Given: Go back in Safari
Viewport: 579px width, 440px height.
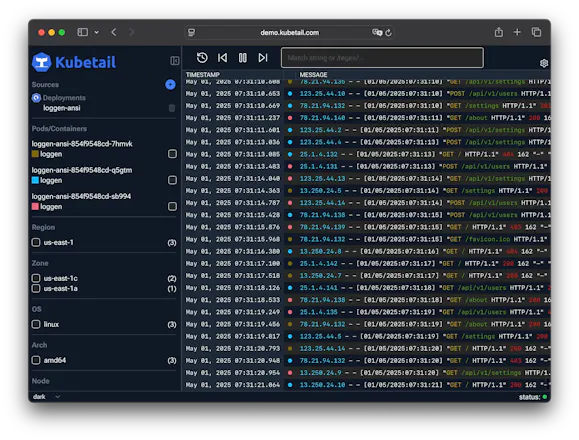Looking at the screenshot, I should click(x=114, y=32).
